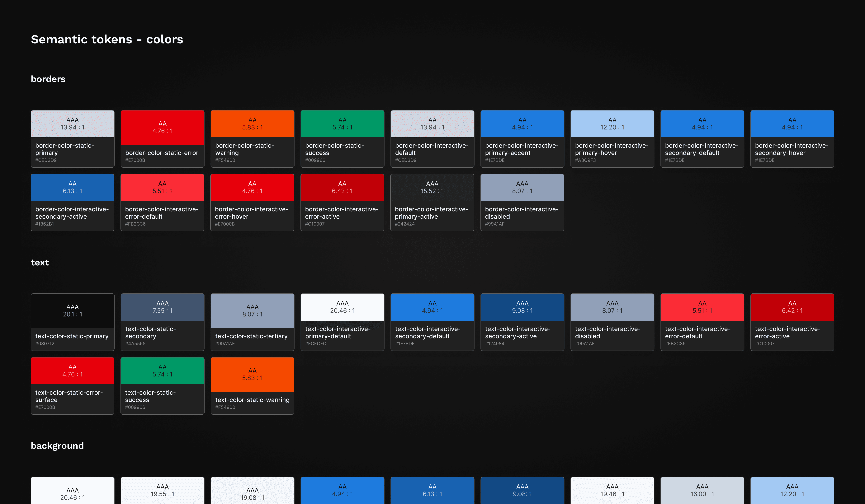Select the border-color-interactive-secondary-active swatch
865x504 pixels.
point(72,187)
